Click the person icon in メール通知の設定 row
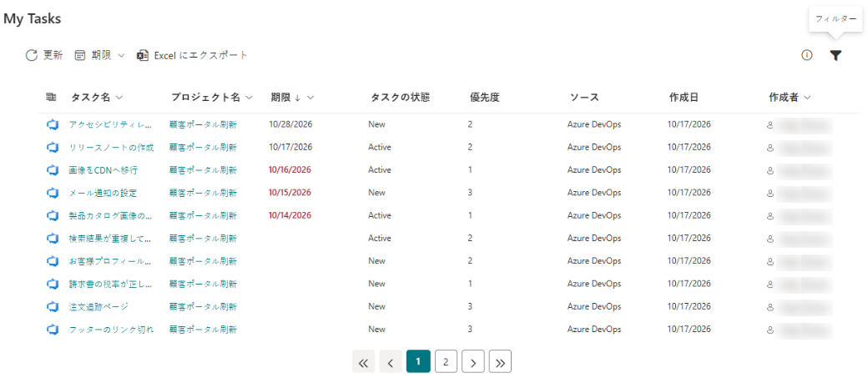This screenshot has width=868, height=388. pyautogui.click(x=770, y=194)
